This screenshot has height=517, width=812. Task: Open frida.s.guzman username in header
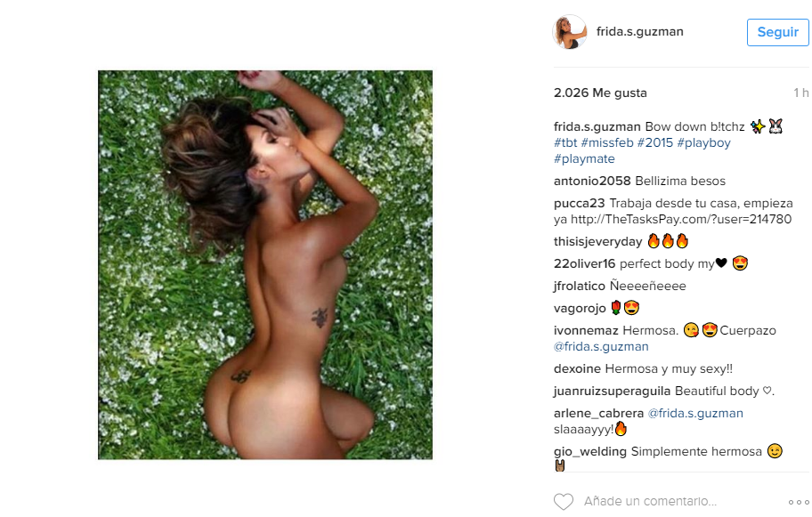[x=639, y=31]
